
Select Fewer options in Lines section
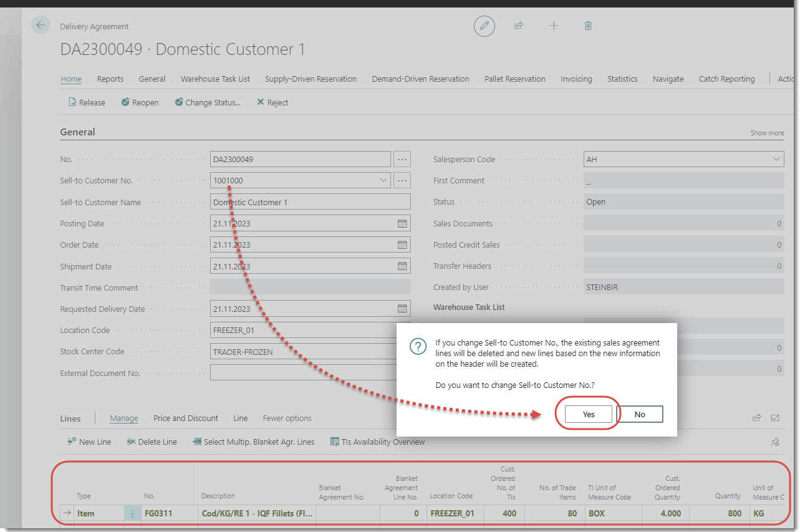[x=287, y=418]
